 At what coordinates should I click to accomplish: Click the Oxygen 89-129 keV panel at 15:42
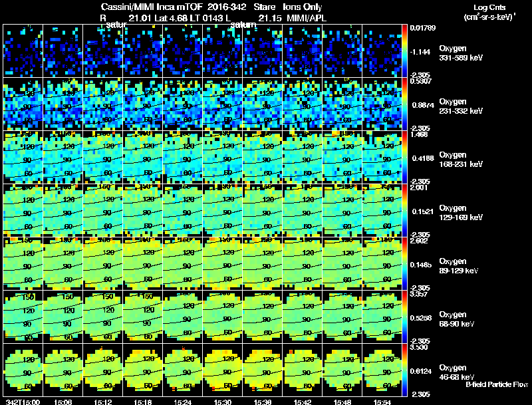click(303, 264)
